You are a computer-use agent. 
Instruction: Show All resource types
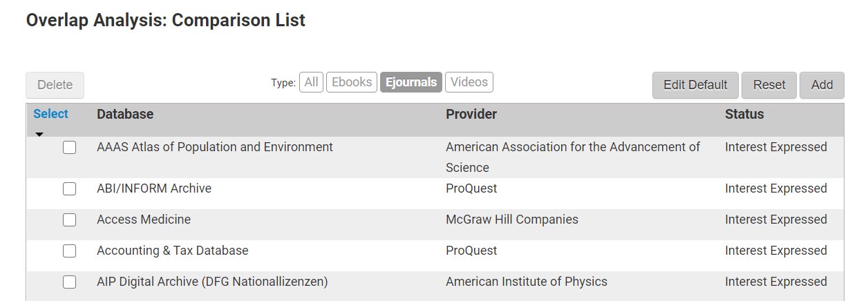312,82
